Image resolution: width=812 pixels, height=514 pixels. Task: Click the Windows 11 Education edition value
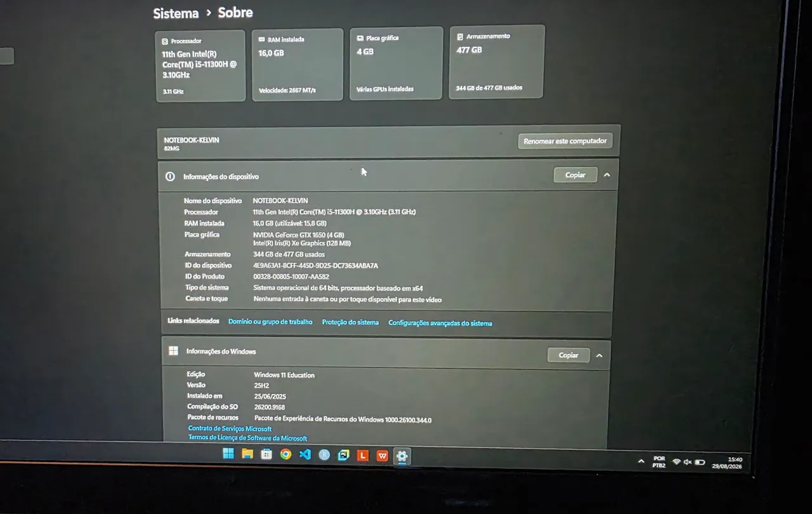tap(284, 375)
